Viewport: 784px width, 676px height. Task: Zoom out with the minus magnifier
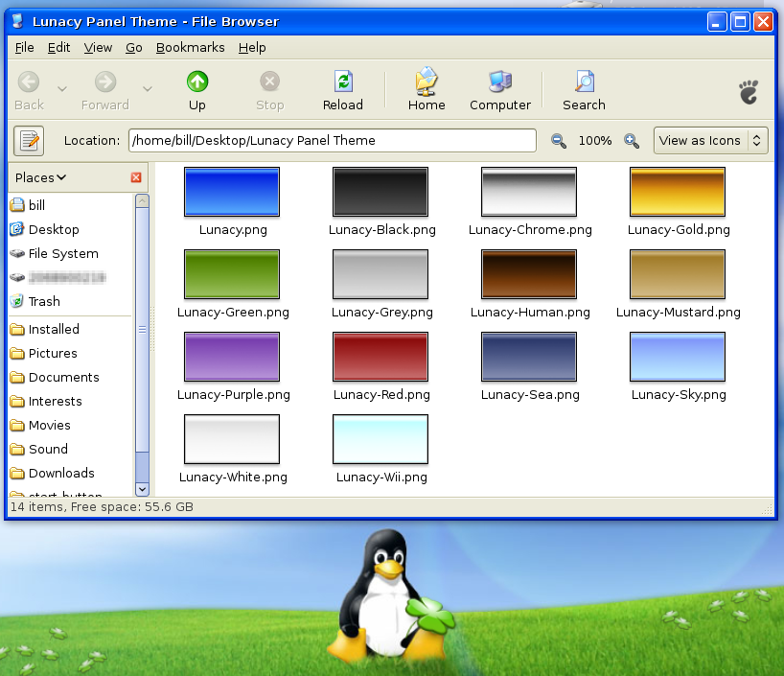point(559,141)
